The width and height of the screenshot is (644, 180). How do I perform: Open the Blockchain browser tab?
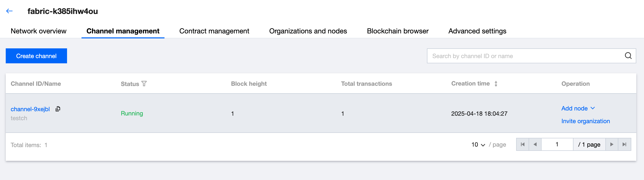click(398, 31)
